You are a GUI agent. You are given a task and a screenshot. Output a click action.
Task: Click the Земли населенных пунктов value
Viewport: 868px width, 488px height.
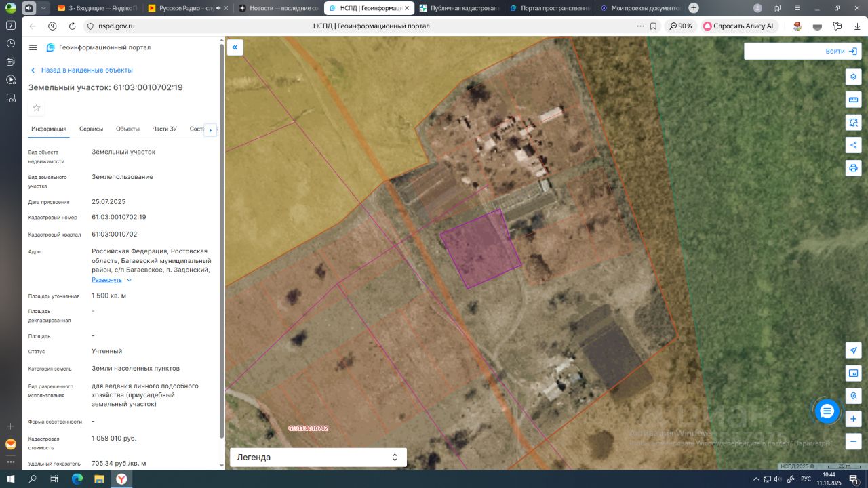136,369
